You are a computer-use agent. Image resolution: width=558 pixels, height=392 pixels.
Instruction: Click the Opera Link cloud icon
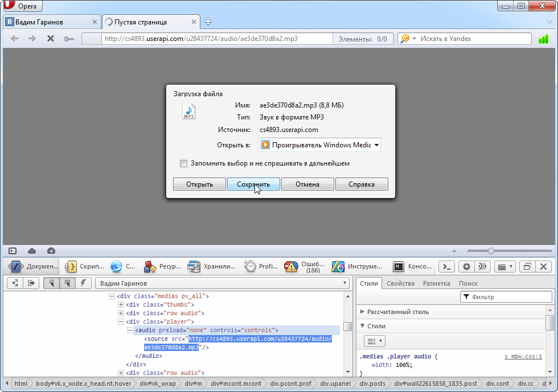point(32,251)
